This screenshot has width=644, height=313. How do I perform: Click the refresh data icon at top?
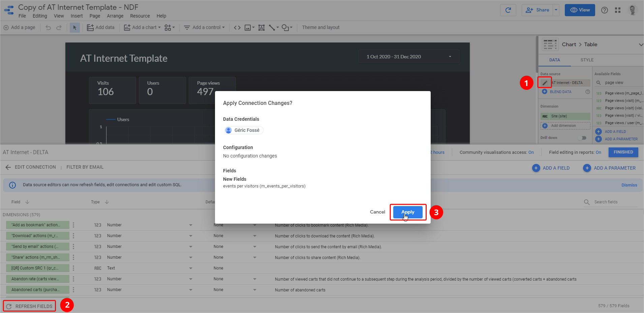click(x=508, y=10)
